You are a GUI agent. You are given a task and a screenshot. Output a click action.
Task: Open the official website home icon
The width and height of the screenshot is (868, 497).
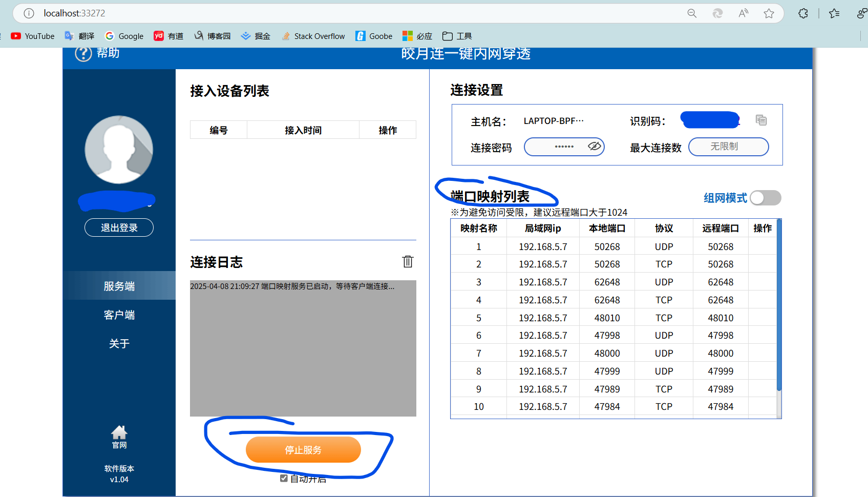click(x=119, y=433)
